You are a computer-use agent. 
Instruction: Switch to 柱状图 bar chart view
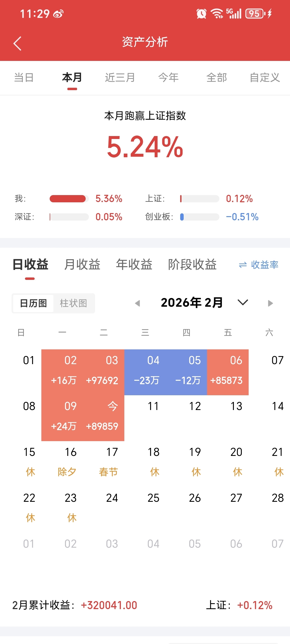coord(73,303)
